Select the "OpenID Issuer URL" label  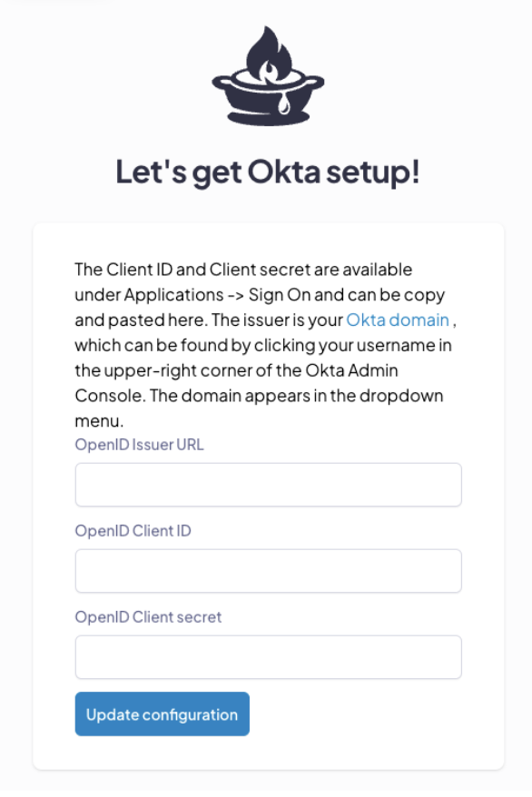[139, 445]
